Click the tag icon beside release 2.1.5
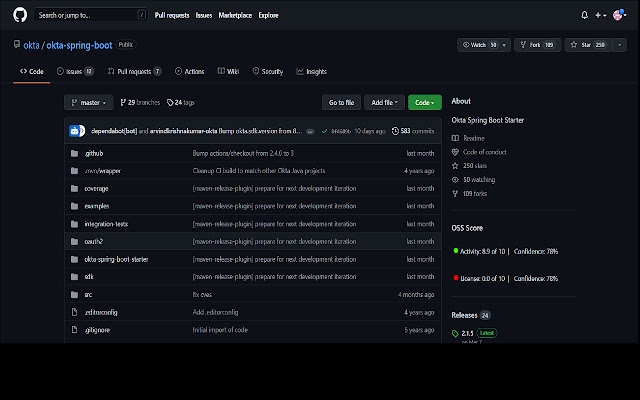Screen dimensions: 640x400 455,333
